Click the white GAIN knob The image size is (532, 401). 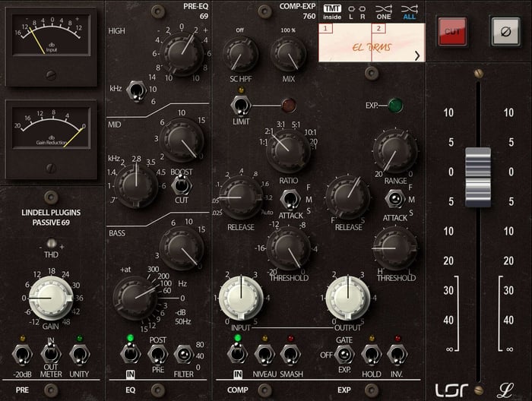[x=51, y=298]
